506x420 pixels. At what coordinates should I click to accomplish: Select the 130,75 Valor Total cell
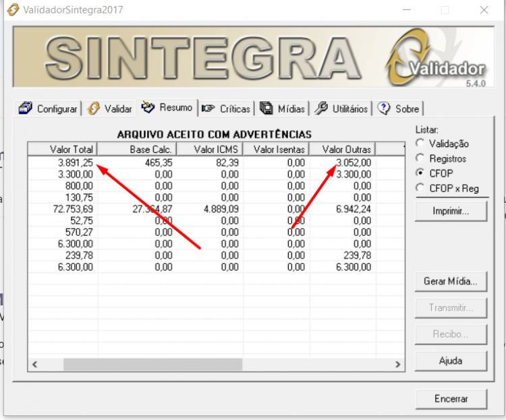[x=79, y=198]
